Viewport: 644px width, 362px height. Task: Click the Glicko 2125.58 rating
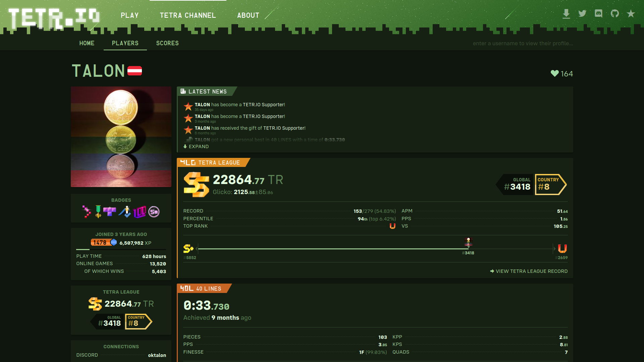pos(243,192)
